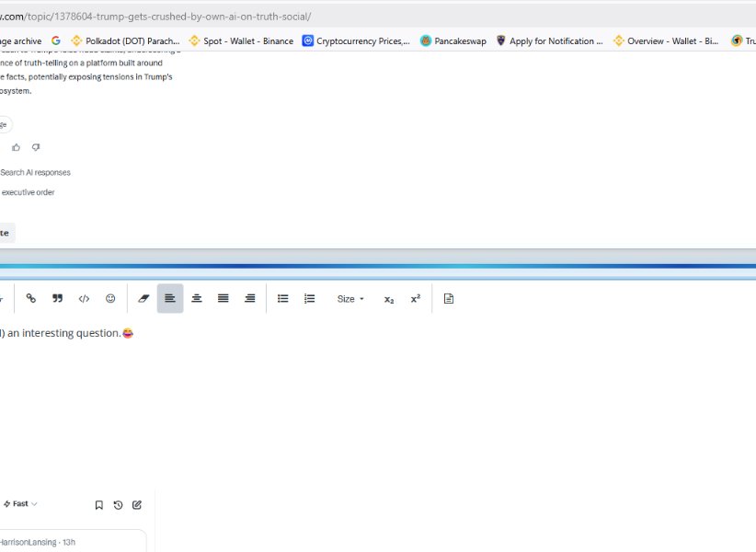The width and height of the screenshot is (756, 552).
Task: Open Spot - Wallet - Binance bookmark
Action: (x=241, y=41)
